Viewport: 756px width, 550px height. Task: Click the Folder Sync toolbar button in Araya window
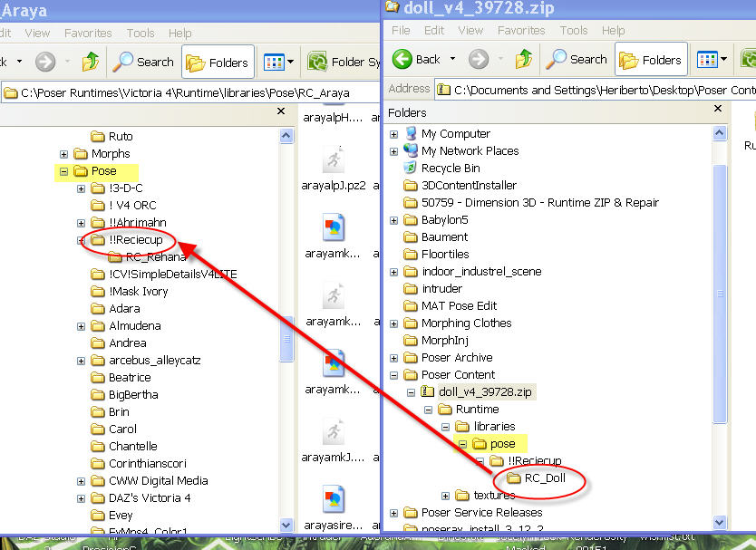point(344,62)
